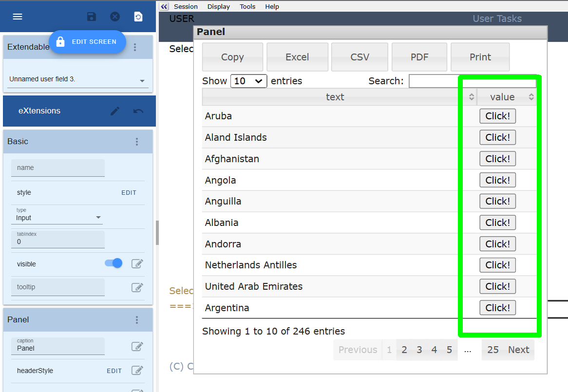Click the Edit Screen button

88,42
